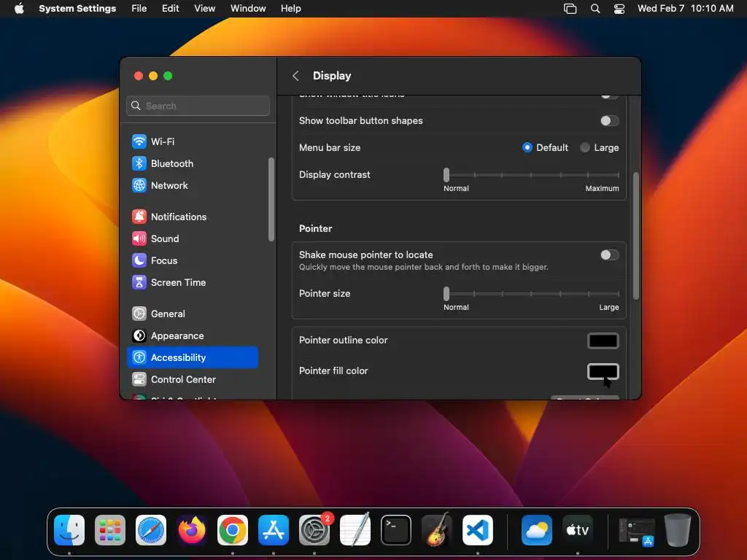Click Stage Manager icon in menu bar
The width and height of the screenshot is (747, 560).
pos(570,9)
